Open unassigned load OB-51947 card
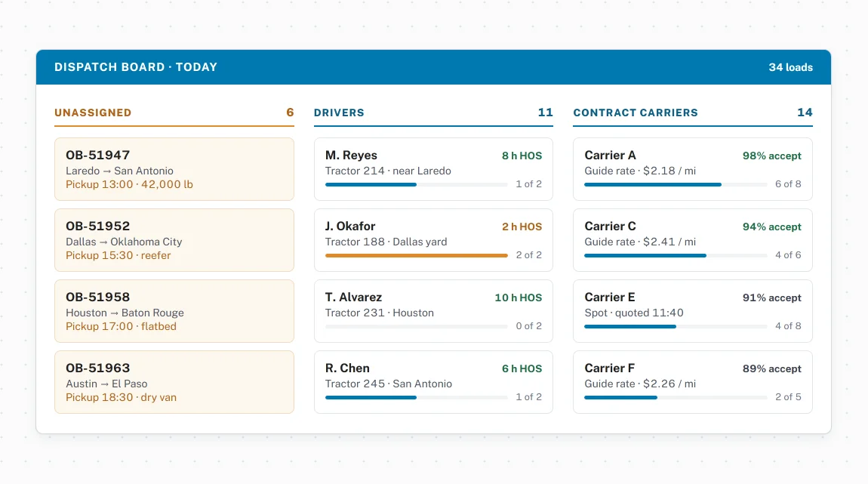The height and width of the screenshot is (484, 868). click(174, 169)
